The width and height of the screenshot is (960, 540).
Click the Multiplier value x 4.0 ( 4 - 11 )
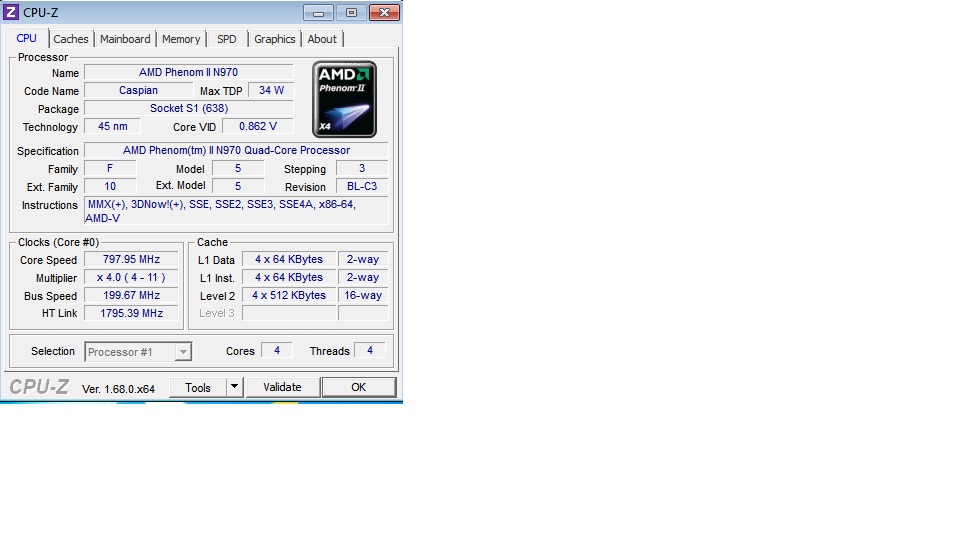coord(132,277)
